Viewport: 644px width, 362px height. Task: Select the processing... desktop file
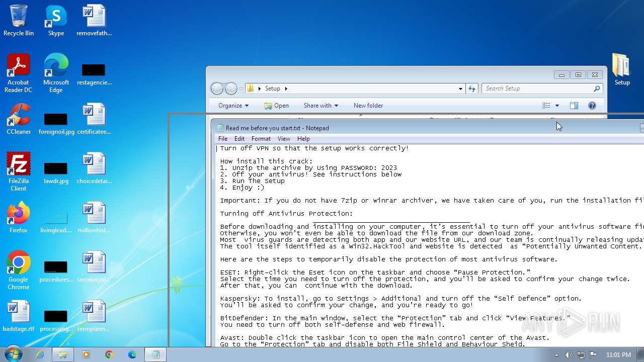[x=56, y=320]
